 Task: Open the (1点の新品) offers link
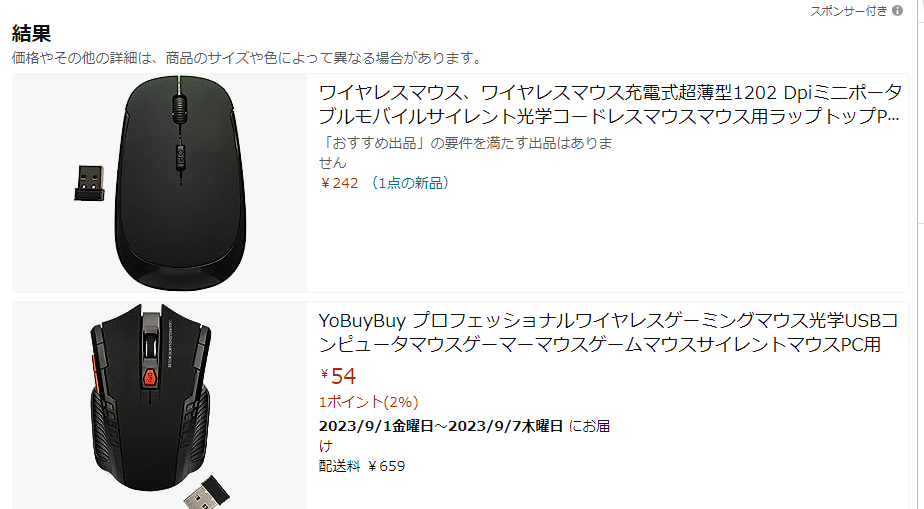coord(411,183)
